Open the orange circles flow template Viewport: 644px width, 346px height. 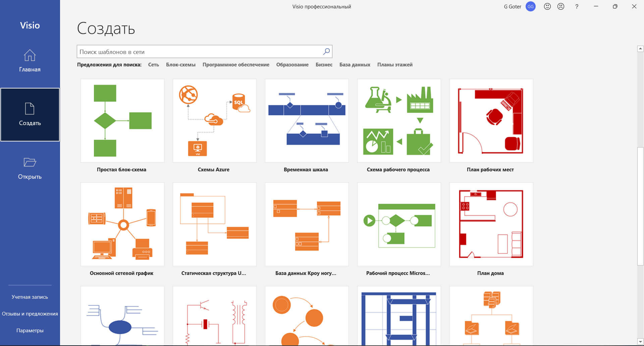(307, 316)
